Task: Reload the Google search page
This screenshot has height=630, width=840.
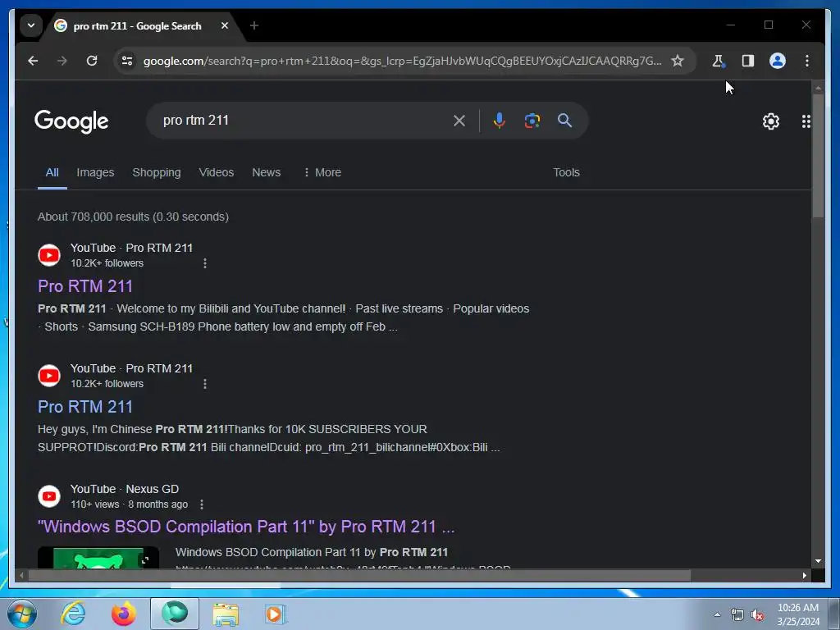Action: [x=92, y=61]
